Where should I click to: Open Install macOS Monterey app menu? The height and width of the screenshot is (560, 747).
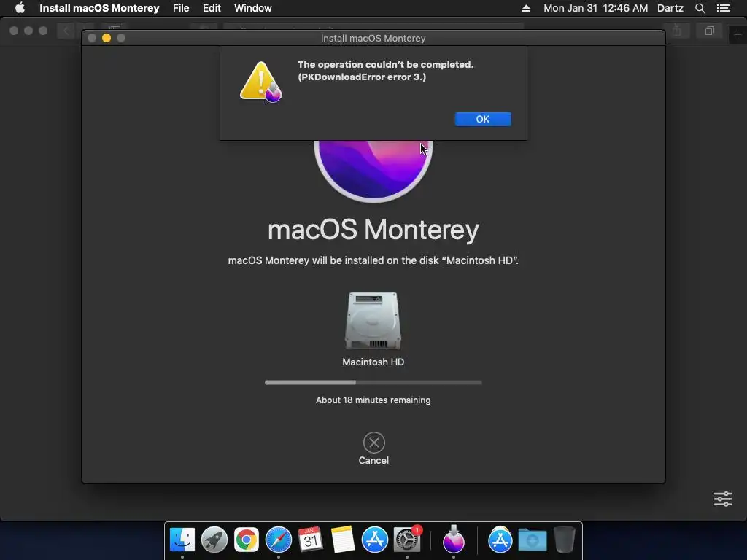tap(99, 8)
